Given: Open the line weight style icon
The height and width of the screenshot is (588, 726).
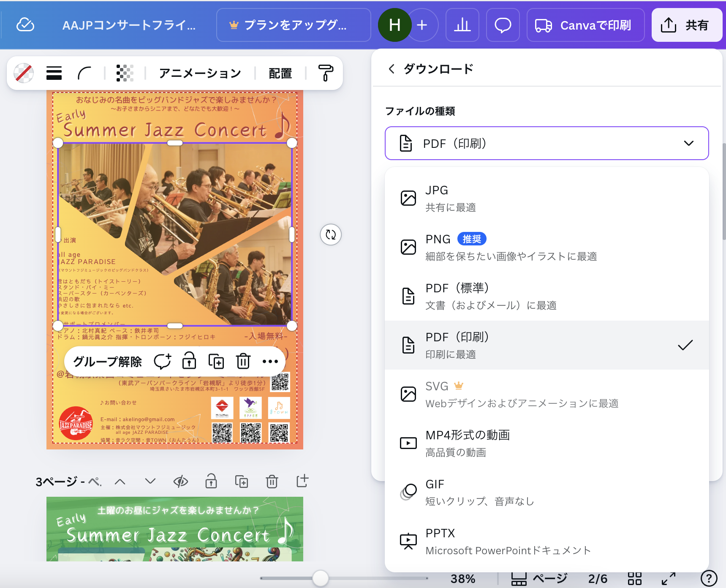Looking at the screenshot, I should [54, 73].
